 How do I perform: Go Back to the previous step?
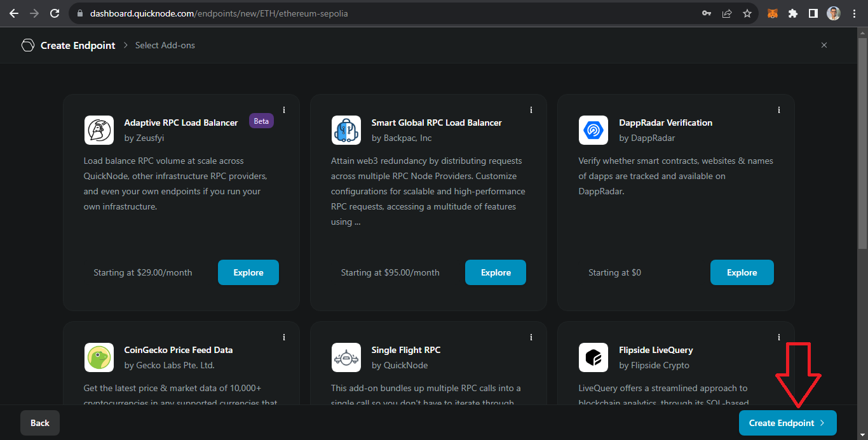40,423
